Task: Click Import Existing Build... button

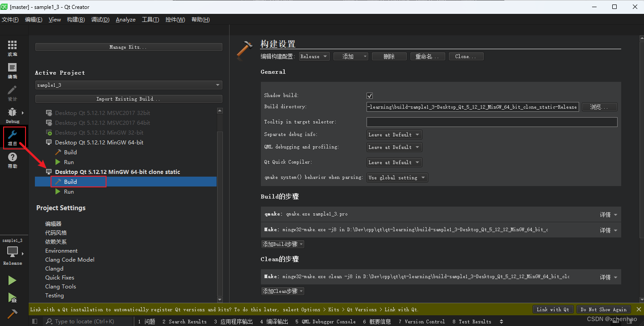Action: tap(128, 99)
